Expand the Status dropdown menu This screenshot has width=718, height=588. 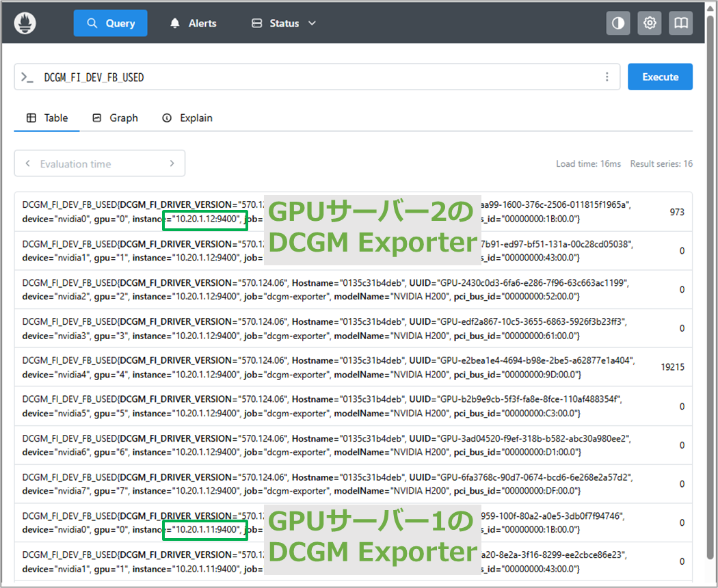click(284, 23)
